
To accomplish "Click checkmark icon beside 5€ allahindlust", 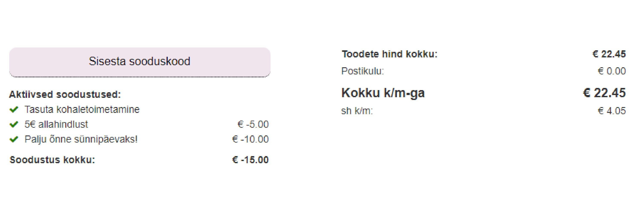I will [14, 124].
